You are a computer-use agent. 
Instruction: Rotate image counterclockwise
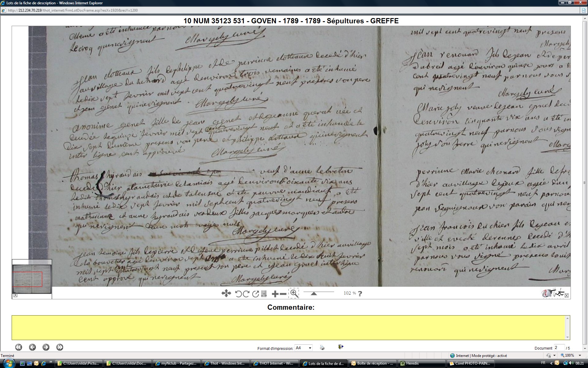(x=238, y=294)
